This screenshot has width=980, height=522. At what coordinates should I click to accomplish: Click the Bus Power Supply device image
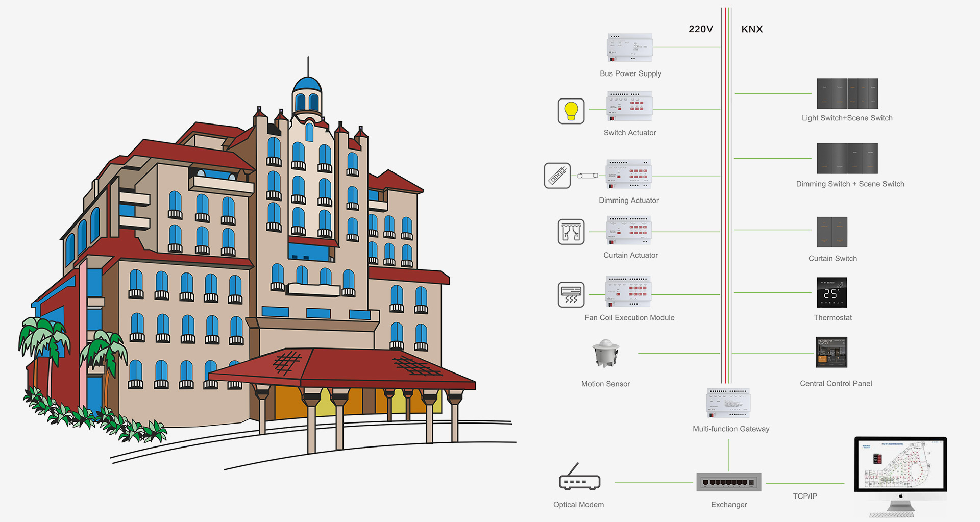630,47
